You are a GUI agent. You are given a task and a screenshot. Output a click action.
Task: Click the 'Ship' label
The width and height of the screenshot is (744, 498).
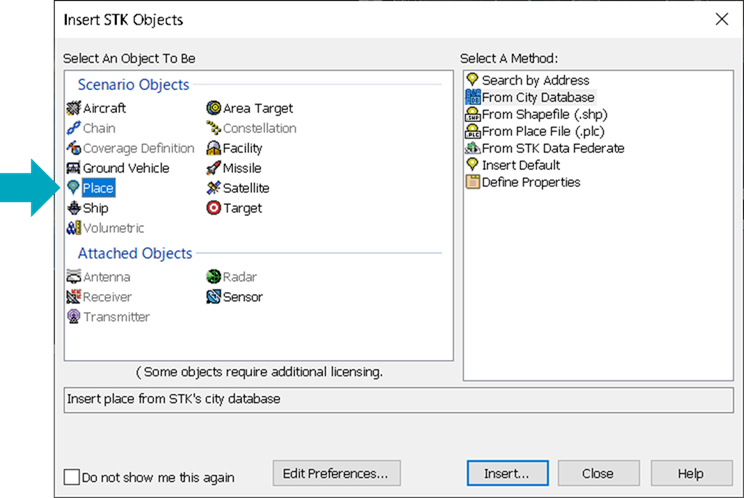tap(96, 208)
